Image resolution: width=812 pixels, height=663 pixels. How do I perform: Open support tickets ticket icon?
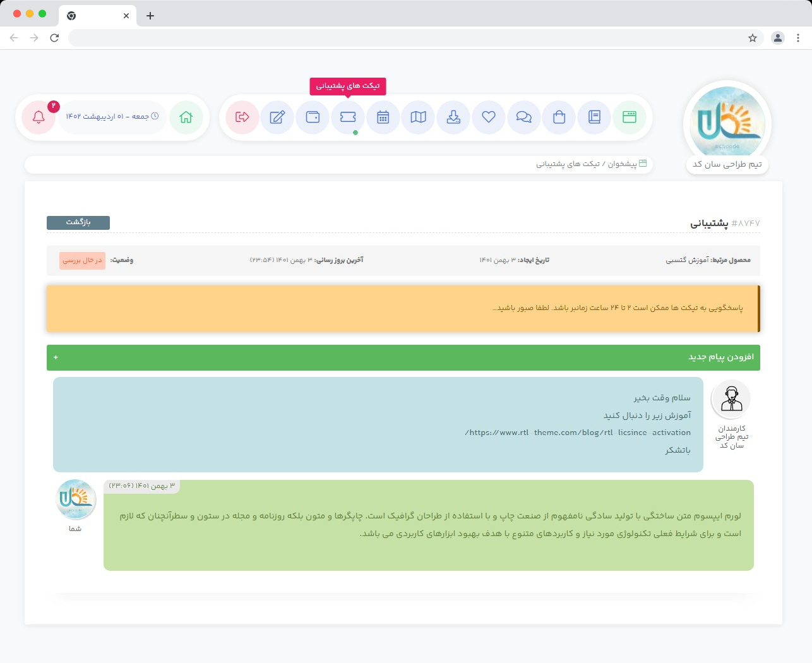tap(348, 117)
